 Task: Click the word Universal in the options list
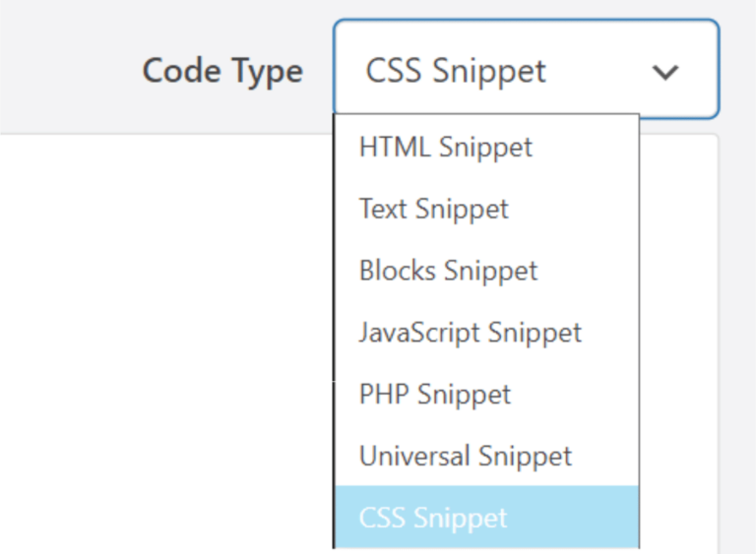(415, 457)
